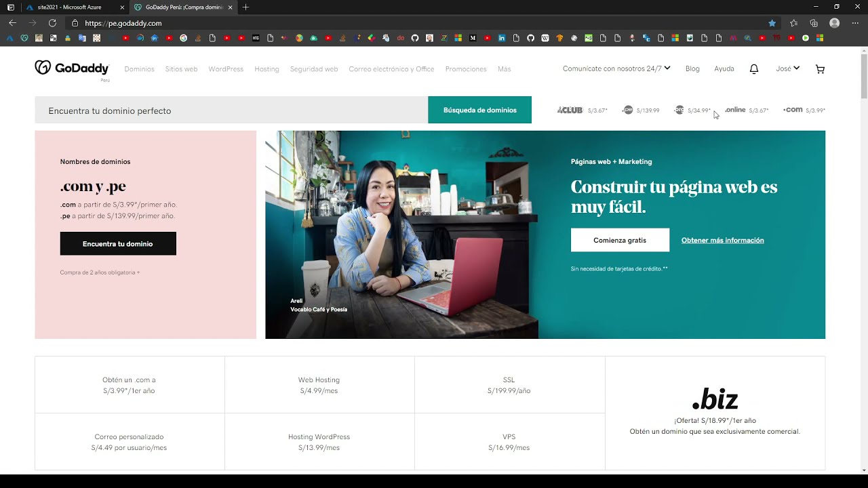Viewport: 868px width, 488px height.
Task: Open the browser settings and more menu
Action: 854,23
